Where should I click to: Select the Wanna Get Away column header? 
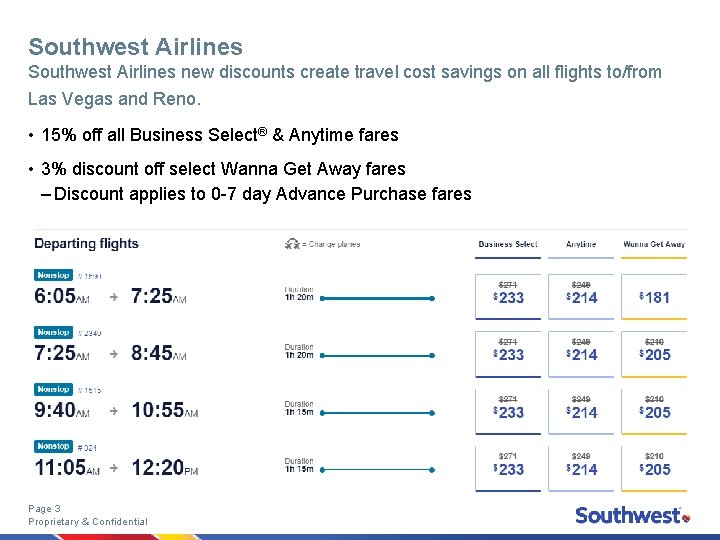tap(654, 244)
